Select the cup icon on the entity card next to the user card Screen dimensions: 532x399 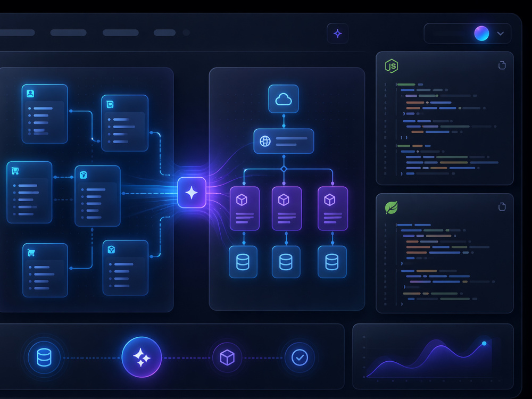pyautogui.click(x=110, y=104)
